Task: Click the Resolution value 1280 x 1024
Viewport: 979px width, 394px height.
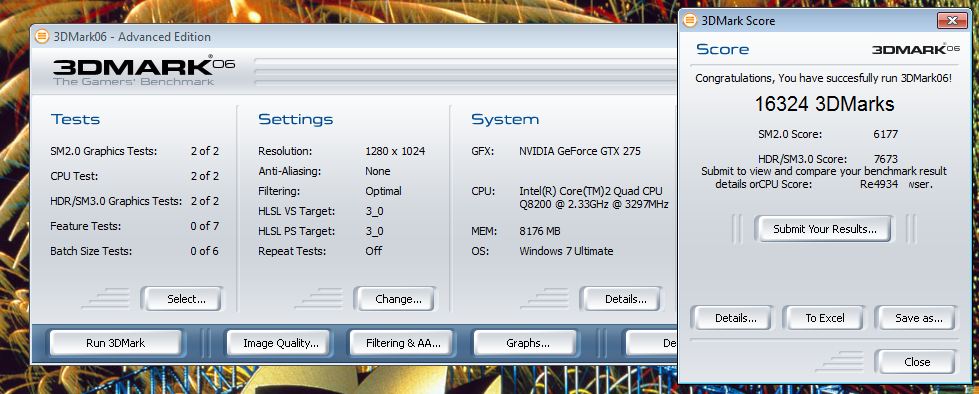Action: pos(395,151)
